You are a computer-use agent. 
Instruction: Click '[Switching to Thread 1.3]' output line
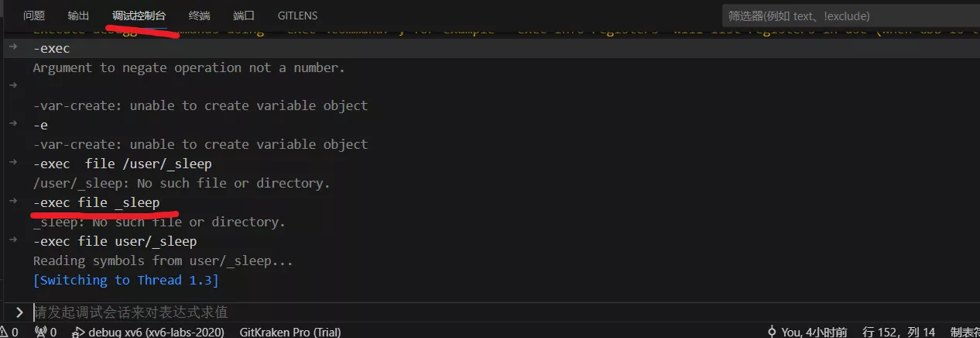[125, 280]
